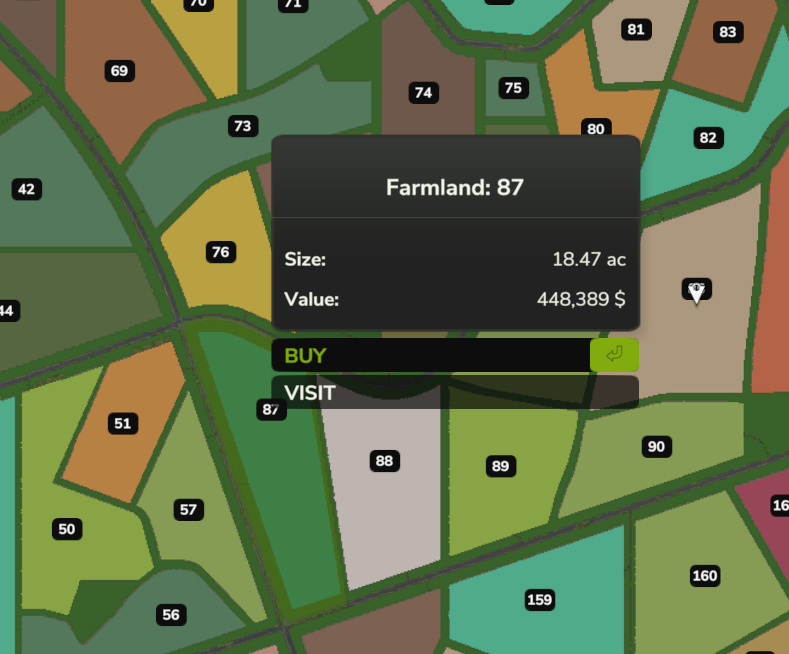This screenshot has width=789, height=654.
Task: Choose farmland plot 69
Action: tap(119, 71)
